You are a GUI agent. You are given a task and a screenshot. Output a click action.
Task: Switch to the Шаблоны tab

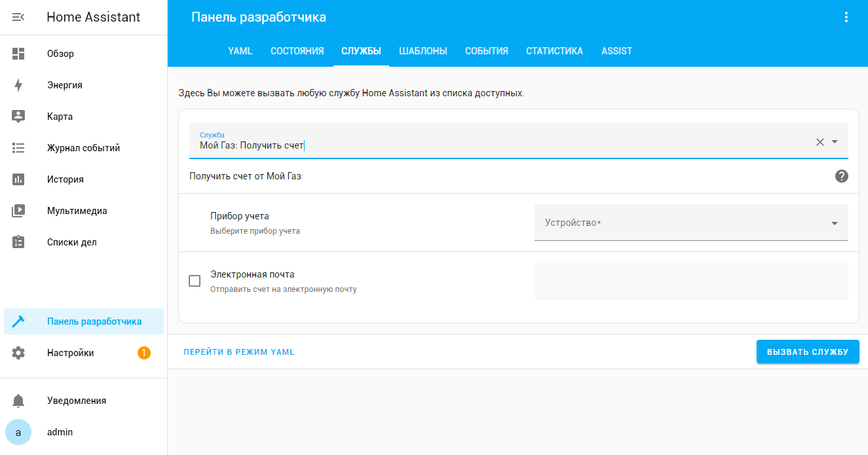pyautogui.click(x=423, y=51)
